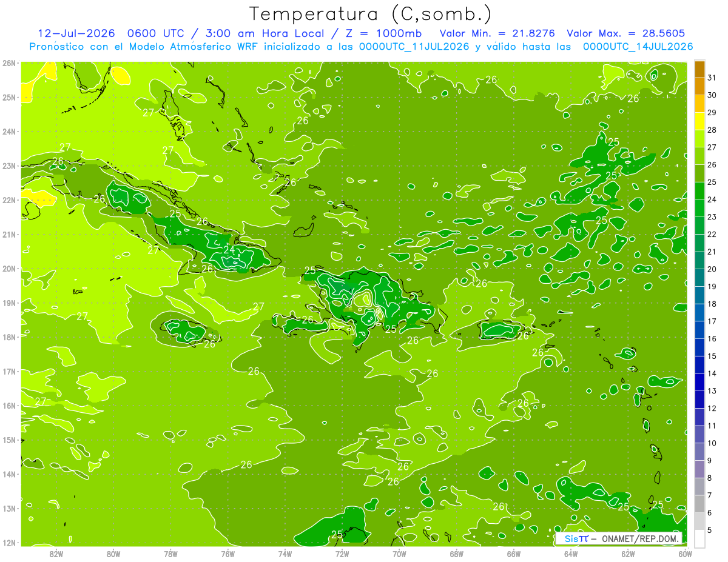The height and width of the screenshot is (562, 728).
Task: Click the 21N latitude axis label
Action: (x=8, y=235)
